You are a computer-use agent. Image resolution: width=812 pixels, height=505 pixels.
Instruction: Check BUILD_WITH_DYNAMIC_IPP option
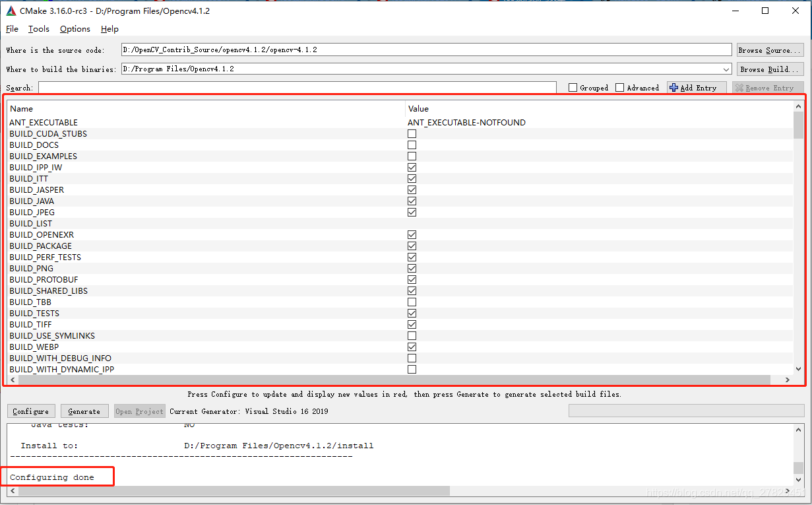click(x=412, y=370)
